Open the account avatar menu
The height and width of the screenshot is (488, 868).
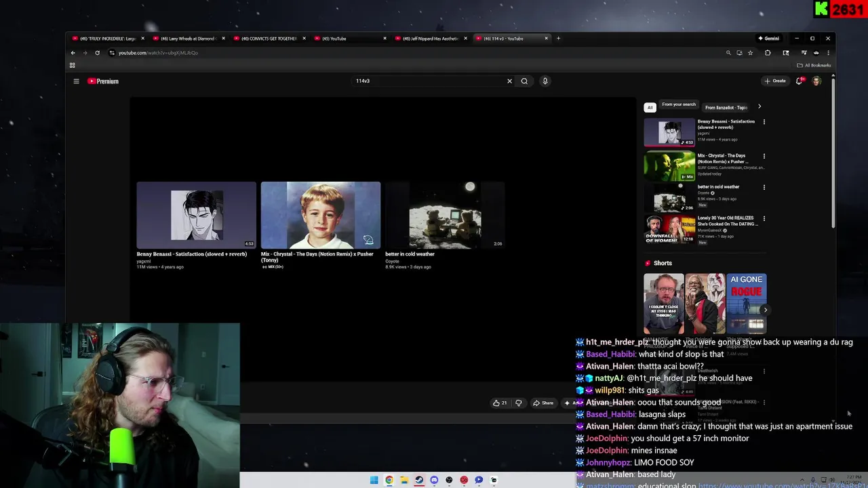click(816, 81)
